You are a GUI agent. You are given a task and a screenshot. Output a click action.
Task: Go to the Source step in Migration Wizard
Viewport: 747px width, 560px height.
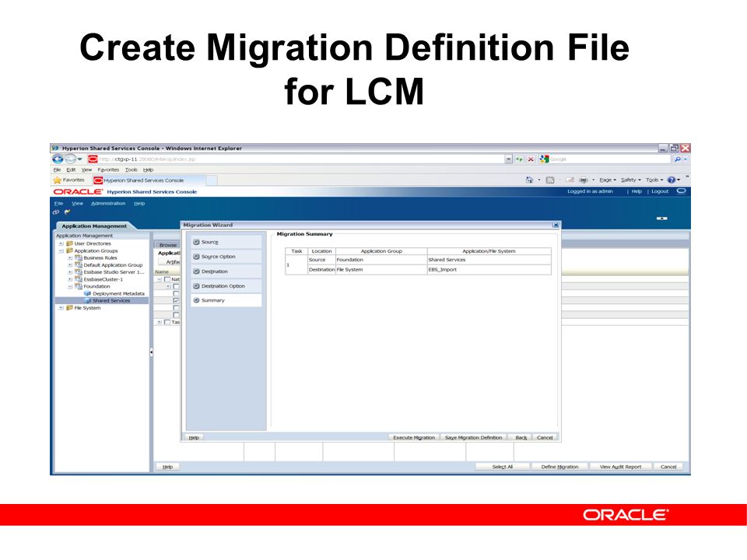click(x=226, y=242)
